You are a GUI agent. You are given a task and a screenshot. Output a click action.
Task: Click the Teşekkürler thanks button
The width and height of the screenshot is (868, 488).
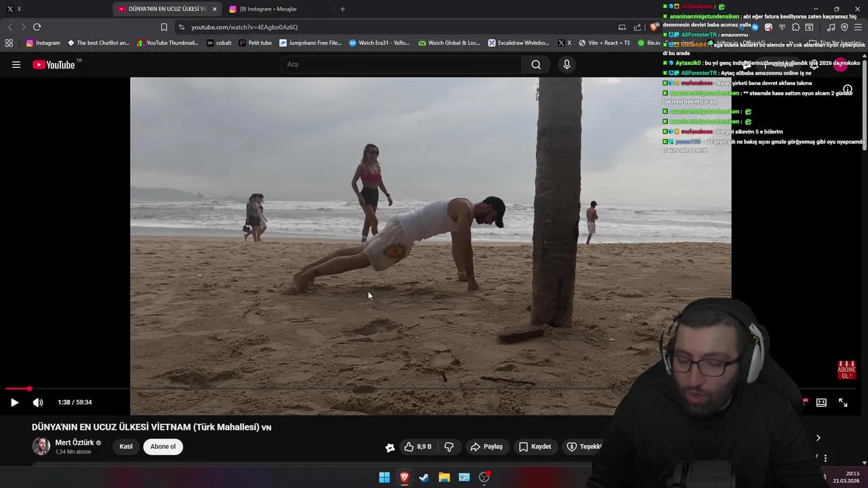coord(583,447)
